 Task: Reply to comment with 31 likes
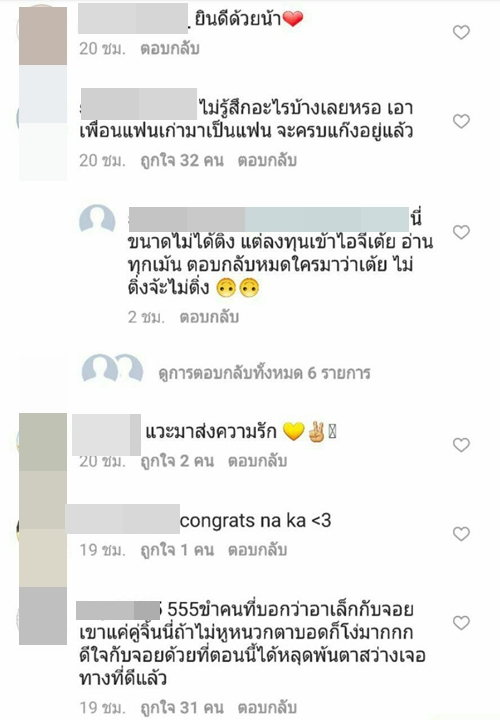(267, 708)
